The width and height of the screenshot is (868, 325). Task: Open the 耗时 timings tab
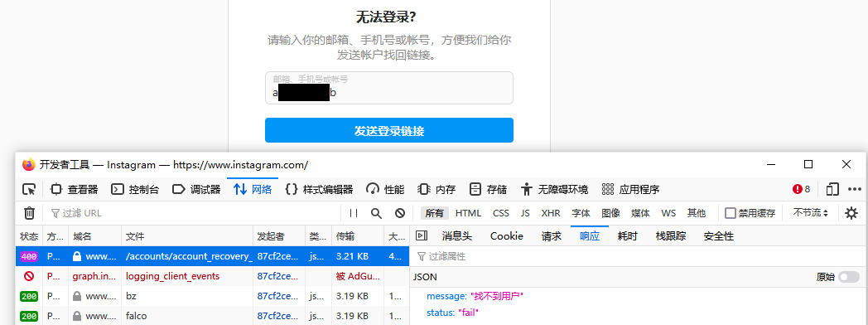point(627,236)
